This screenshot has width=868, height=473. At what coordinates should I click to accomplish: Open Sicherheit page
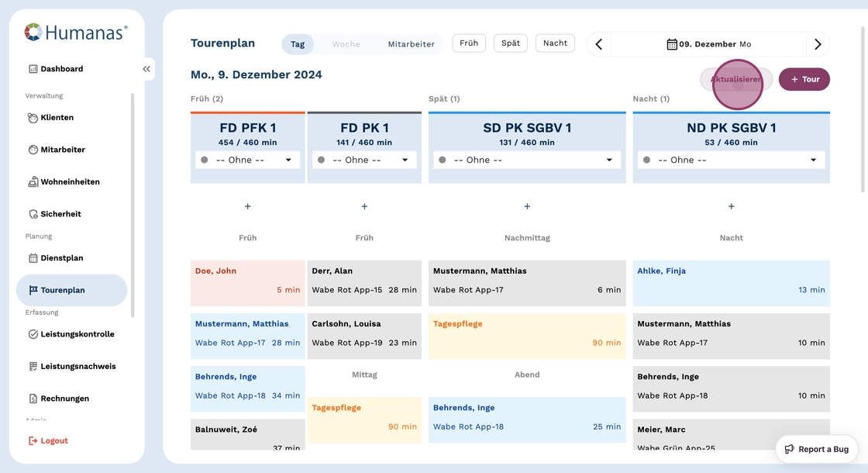click(x=54, y=214)
